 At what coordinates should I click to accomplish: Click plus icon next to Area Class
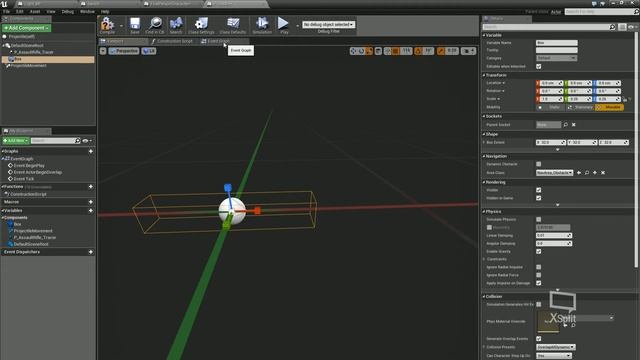coord(595,173)
